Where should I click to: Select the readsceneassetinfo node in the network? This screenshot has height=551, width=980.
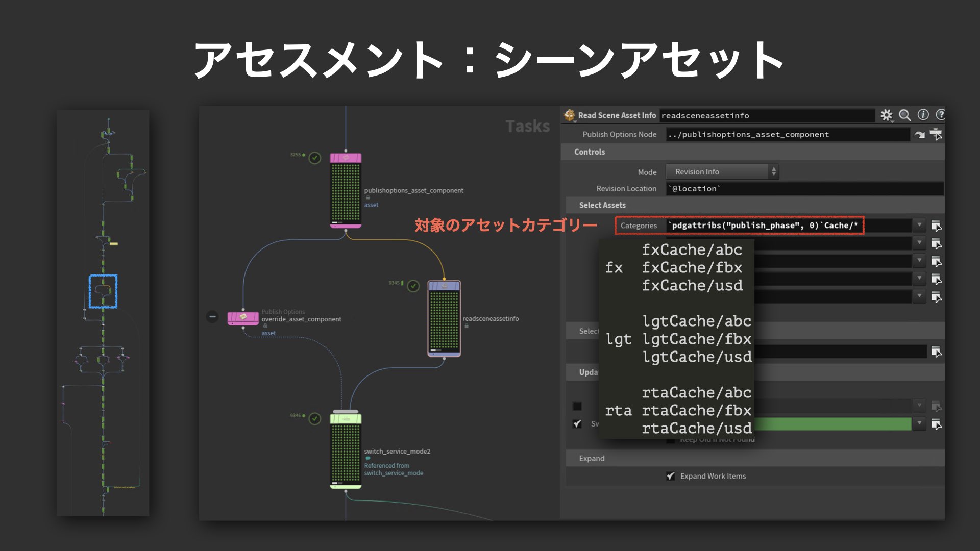(x=444, y=318)
